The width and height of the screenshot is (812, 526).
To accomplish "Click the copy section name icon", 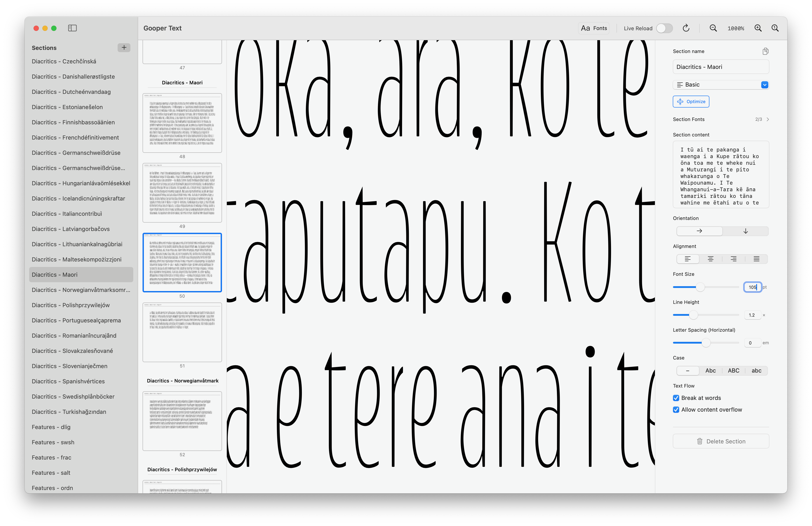I will (x=765, y=51).
